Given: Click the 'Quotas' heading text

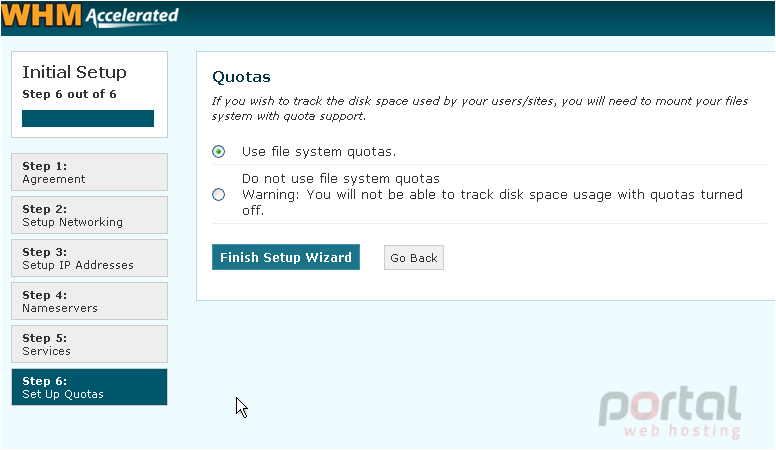Looking at the screenshot, I should tap(241, 77).
